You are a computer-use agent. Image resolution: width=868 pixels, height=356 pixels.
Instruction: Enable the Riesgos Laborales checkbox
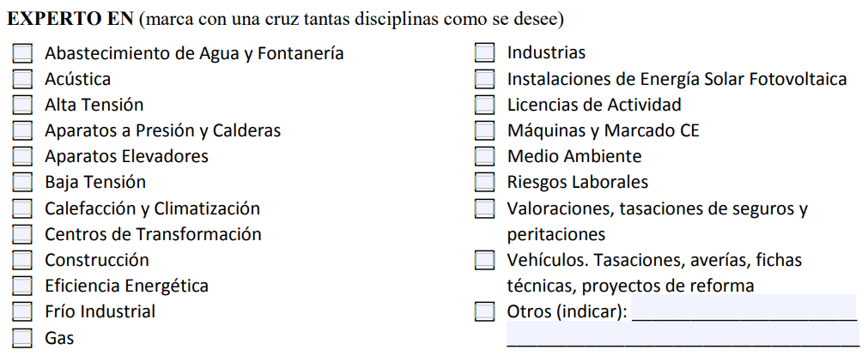485,182
